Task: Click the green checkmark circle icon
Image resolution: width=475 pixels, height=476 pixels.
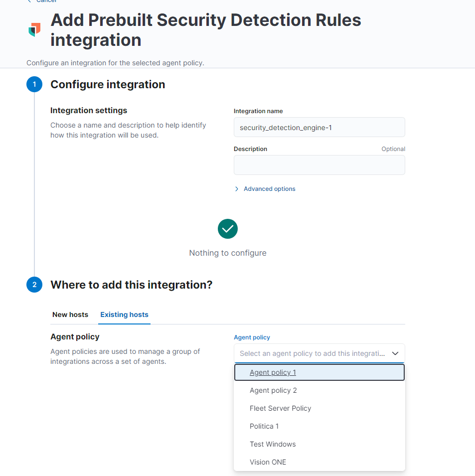Action: tap(228, 229)
